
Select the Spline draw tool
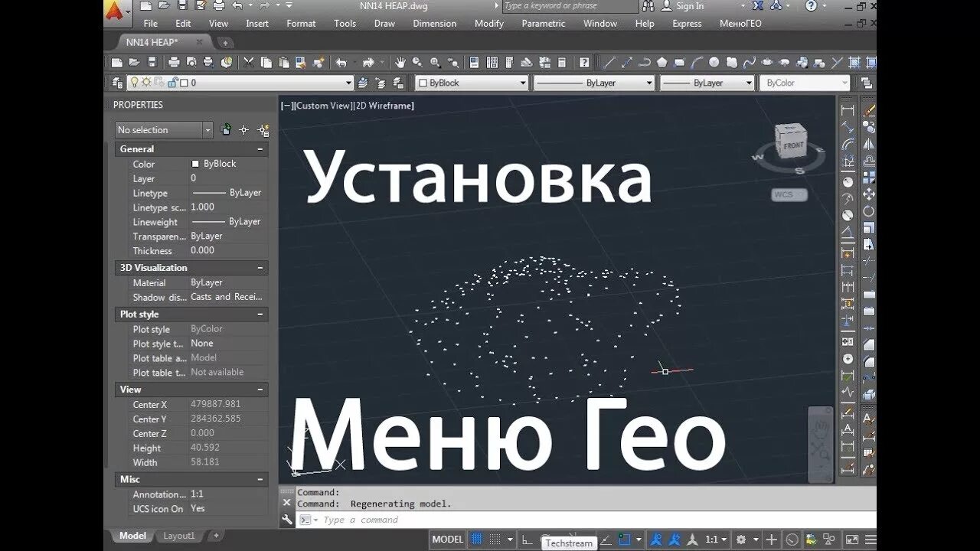coord(750,62)
